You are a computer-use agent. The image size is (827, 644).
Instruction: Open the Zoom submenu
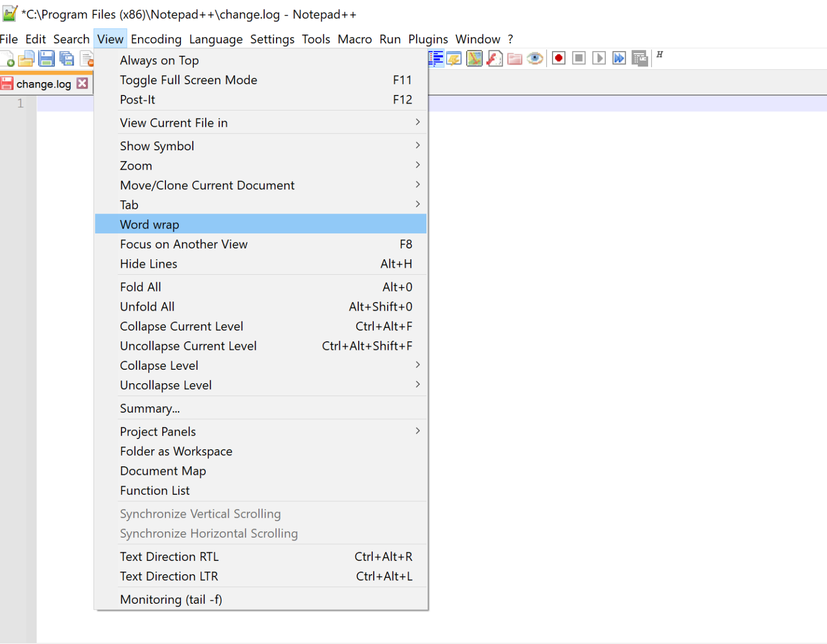tap(136, 165)
